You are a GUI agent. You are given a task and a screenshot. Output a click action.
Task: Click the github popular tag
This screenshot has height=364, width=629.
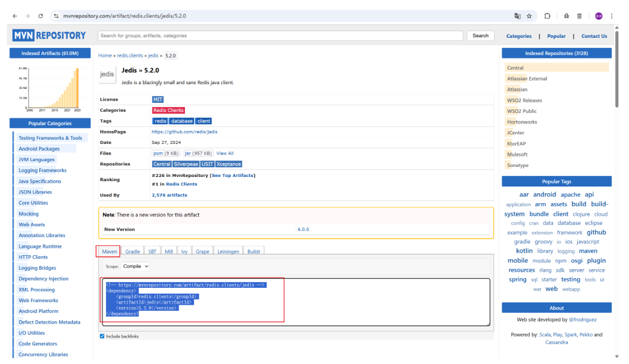point(596,232)
